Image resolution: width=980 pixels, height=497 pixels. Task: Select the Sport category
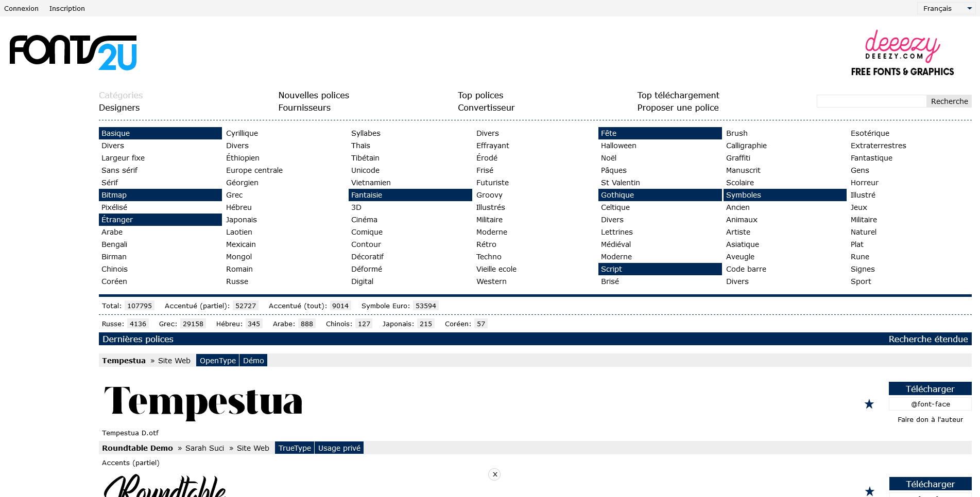[861, 281]
